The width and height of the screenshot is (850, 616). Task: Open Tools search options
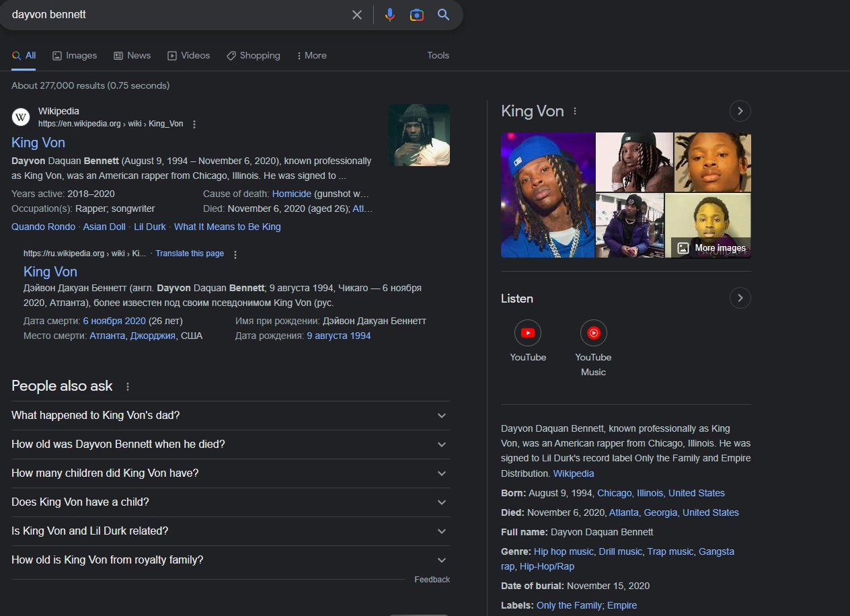tap(438, 56)
